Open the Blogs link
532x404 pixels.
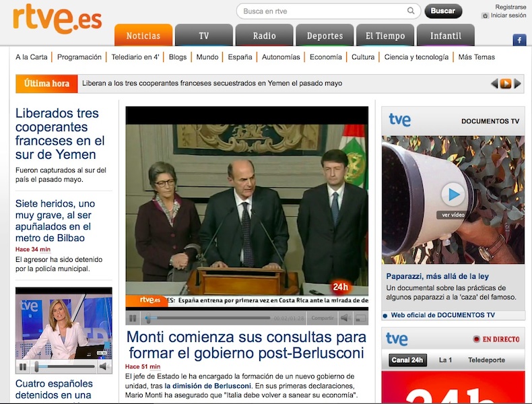pyautogui.click(x=178, y=57)
